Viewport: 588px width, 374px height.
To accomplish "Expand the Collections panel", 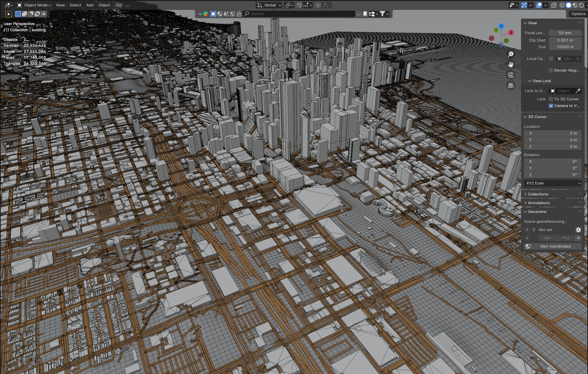I will [538, 194].
